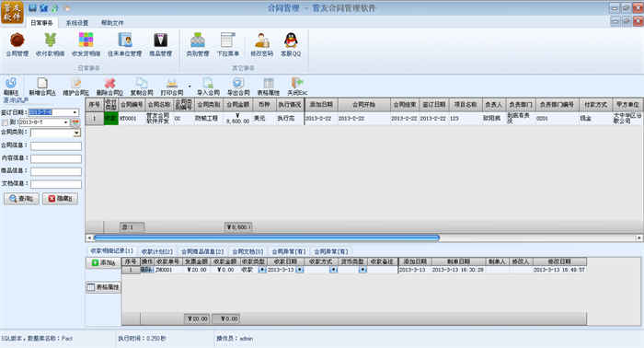Click the blue horizontal scrollbar thumb
Image resolution: width=644 pixels, height=348 pixels.
pyautogui.click(x=267, y=238)
